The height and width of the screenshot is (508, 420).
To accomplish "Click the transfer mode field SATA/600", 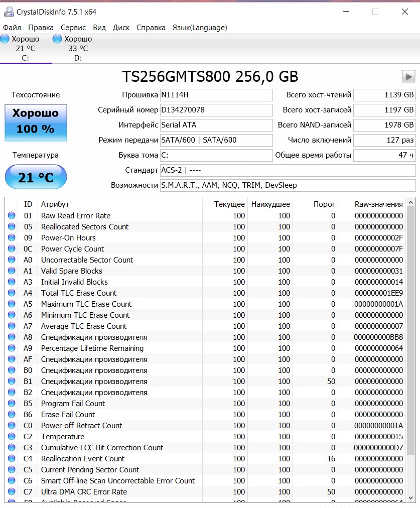I will 216,140.
